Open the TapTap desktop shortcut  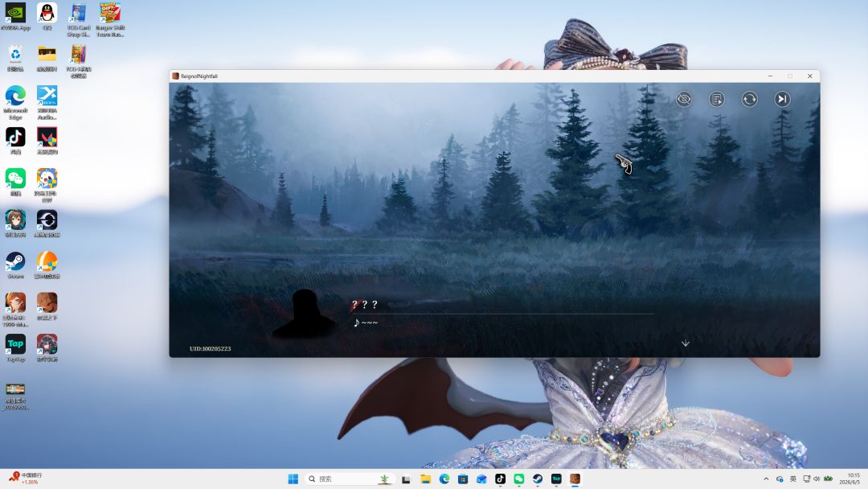pos(15,348)
